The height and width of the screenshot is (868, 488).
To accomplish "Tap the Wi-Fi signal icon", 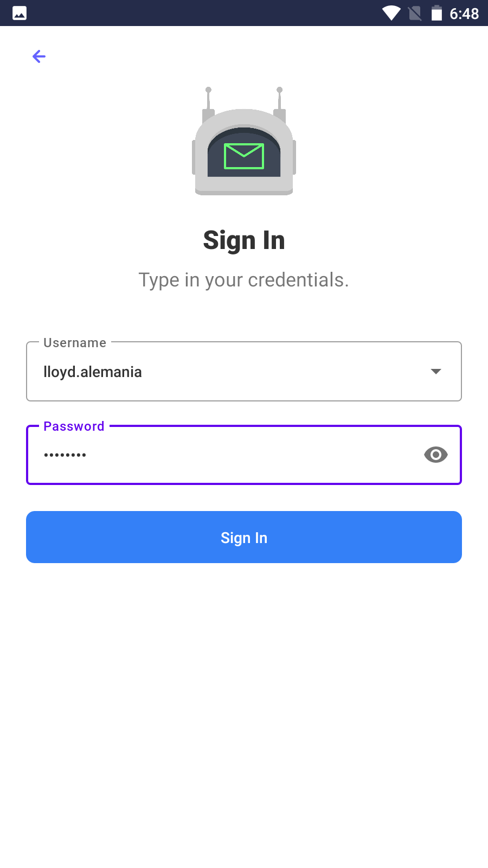I will coord(391,13).
